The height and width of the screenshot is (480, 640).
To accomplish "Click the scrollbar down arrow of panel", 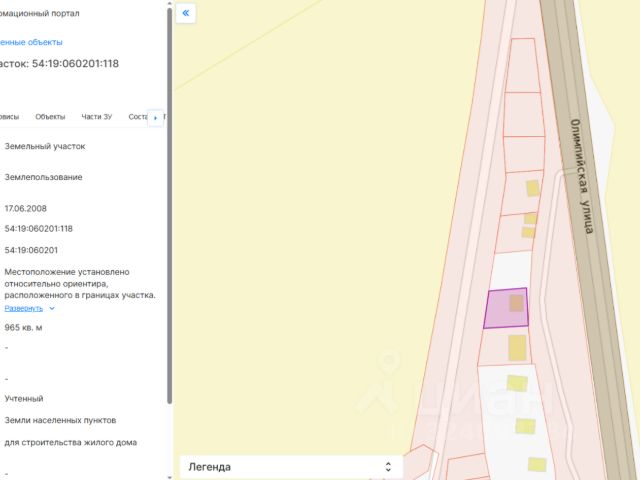I will point(169,477).
